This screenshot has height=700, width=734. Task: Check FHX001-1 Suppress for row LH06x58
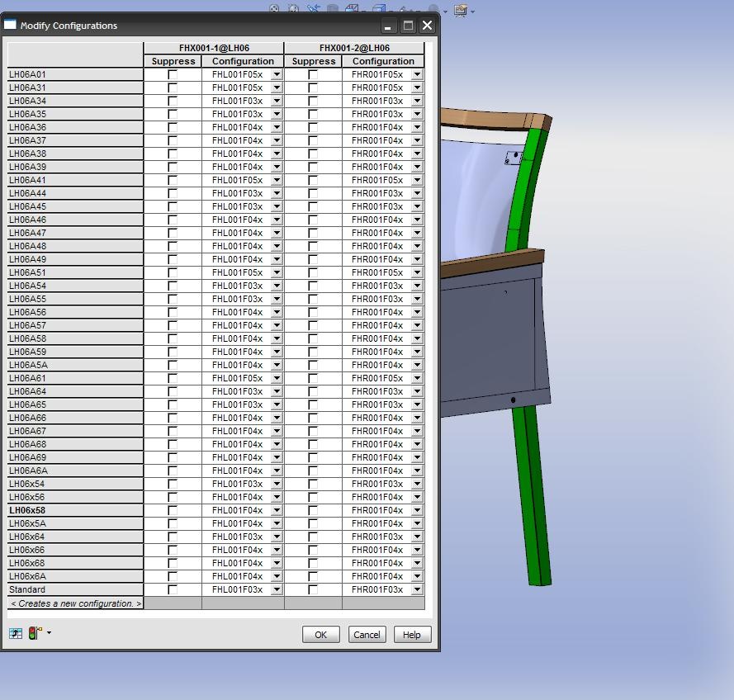[173, 510]
